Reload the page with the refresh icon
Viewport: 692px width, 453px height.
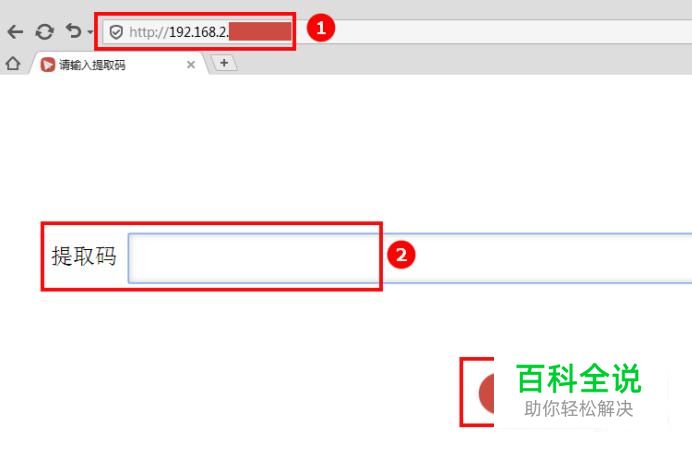(x=45, y=32)
